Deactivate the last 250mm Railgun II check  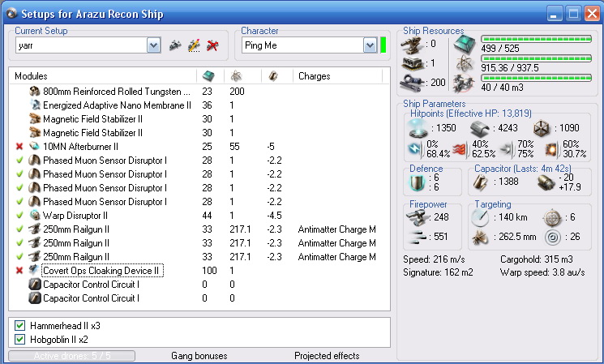click(19, 256)
